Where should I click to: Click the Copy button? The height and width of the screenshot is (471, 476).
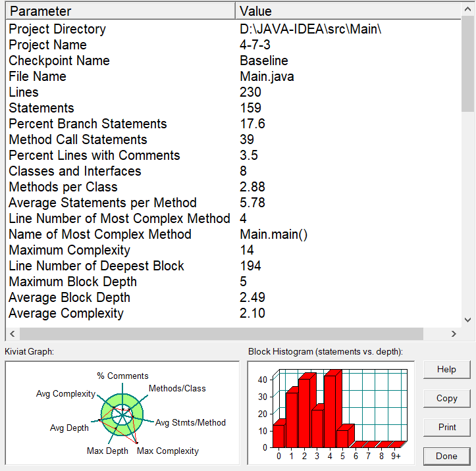(x=446, y=398)
